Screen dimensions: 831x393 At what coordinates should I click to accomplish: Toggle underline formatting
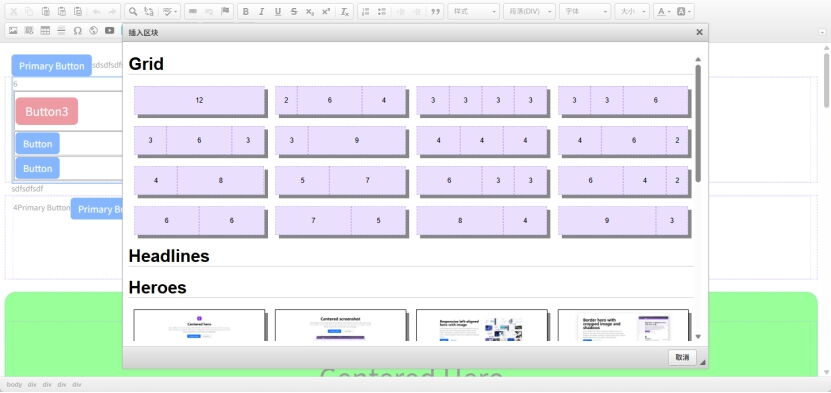pos(278,12)
